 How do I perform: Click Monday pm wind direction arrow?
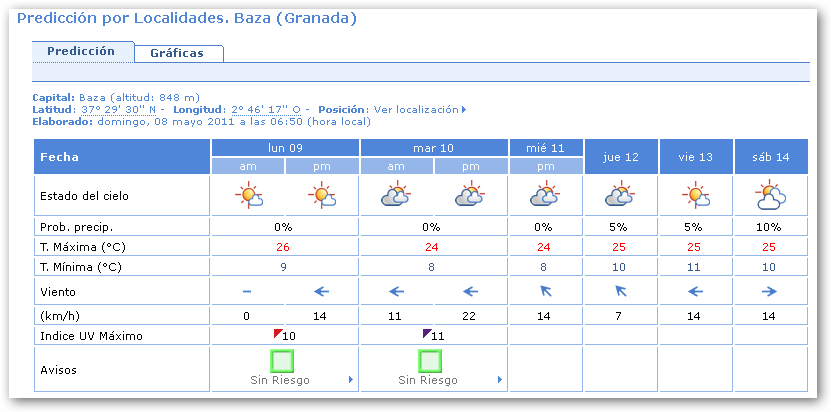(x=322, y=292)
